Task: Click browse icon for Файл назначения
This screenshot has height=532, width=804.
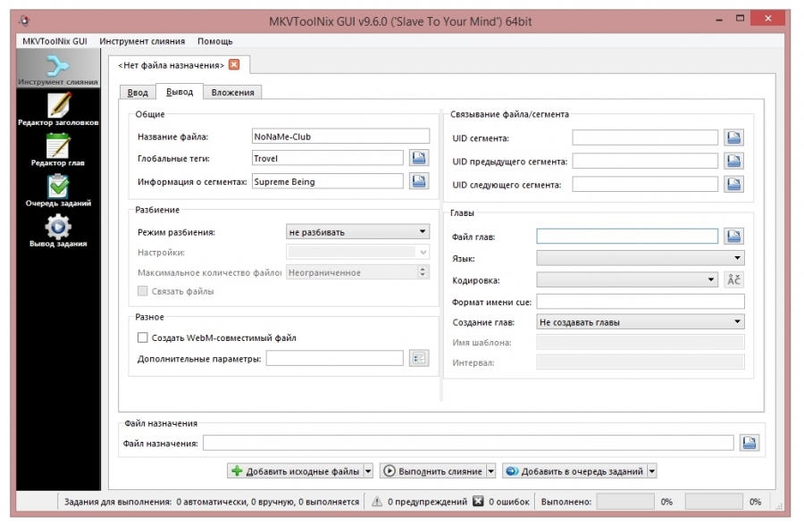Action: tap(750, 443)
